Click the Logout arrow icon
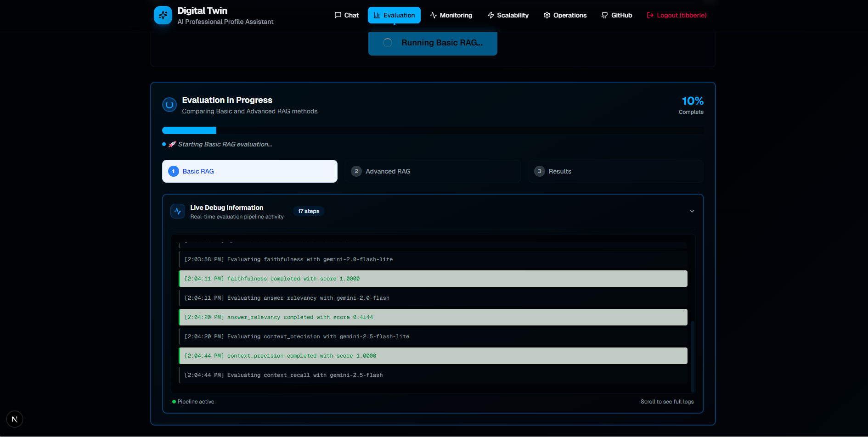The image size is (868, 437). [x=650, y=15]
